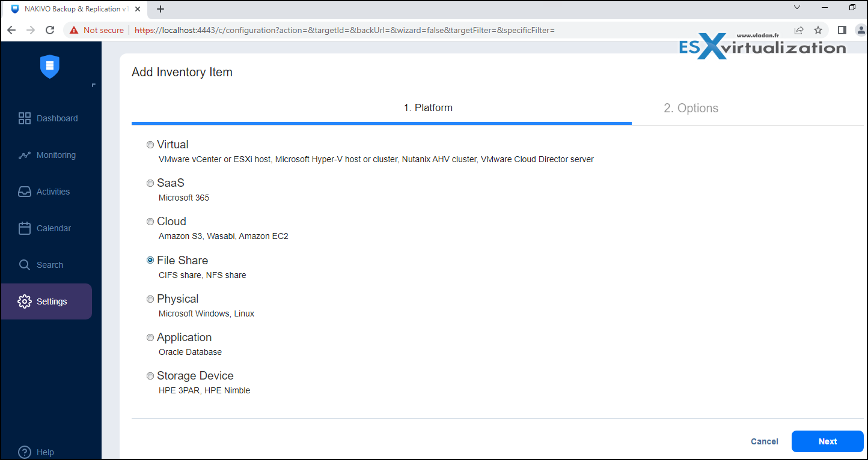Viewport: 868px width, 460px height.
Task: Click the Add Inventory Item heading
Action: 182,72
